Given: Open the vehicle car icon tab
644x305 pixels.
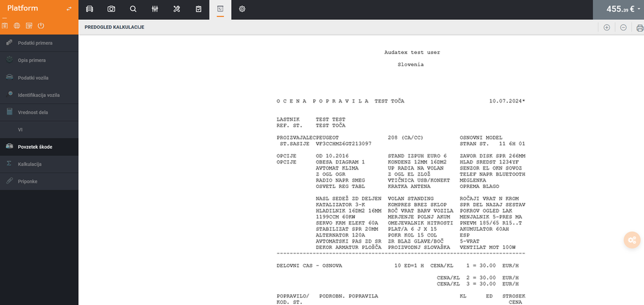Looking at the screenshot, I should point(90,9).
